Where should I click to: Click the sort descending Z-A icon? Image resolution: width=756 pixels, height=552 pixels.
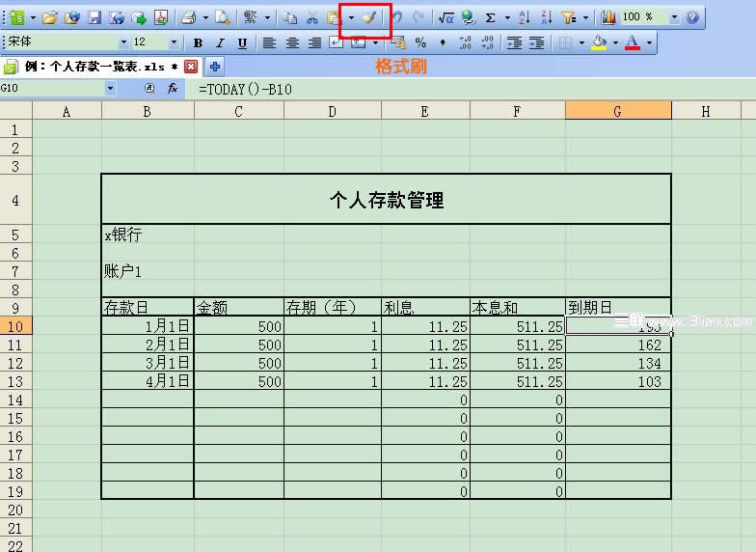tap(546, 18)
